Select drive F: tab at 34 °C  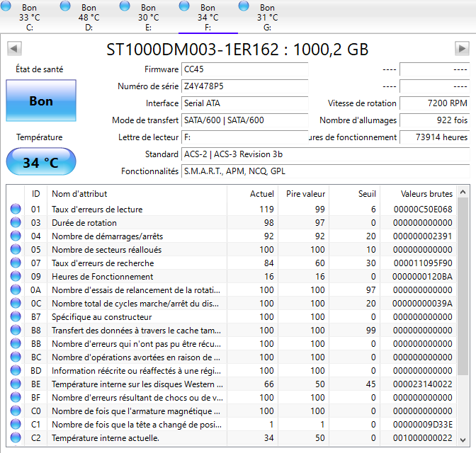208,17
